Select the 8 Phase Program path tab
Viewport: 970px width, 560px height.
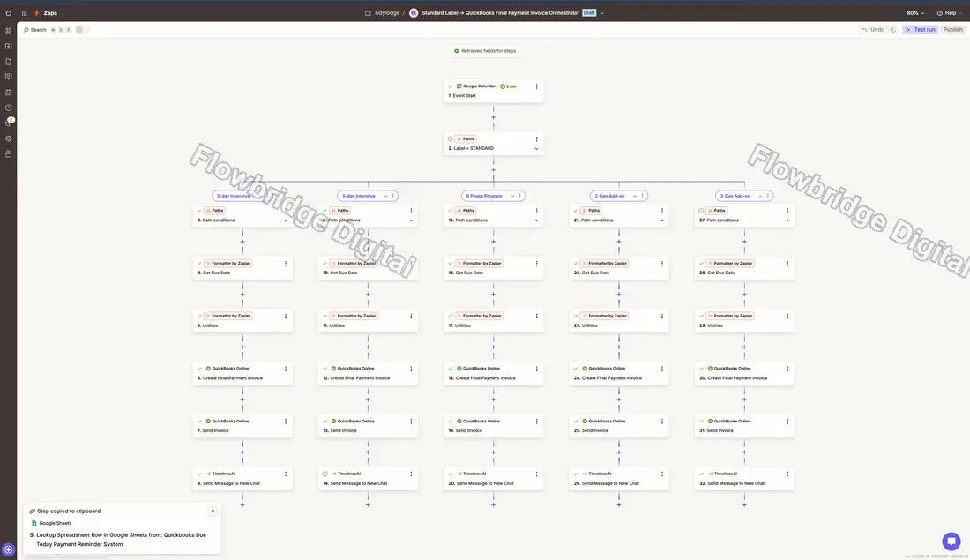[x=484, y=196]
